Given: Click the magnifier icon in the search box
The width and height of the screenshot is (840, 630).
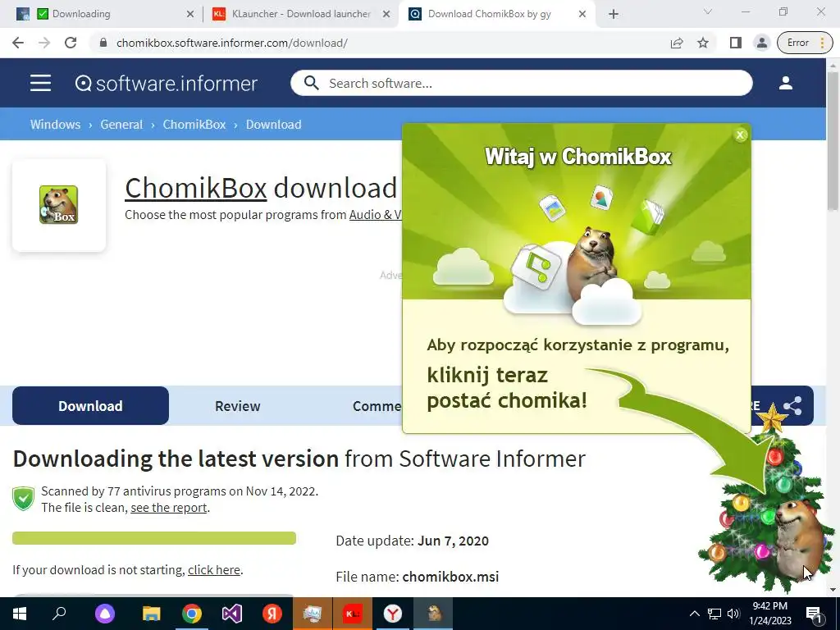Looking at the screenshot, I should 311,83.
